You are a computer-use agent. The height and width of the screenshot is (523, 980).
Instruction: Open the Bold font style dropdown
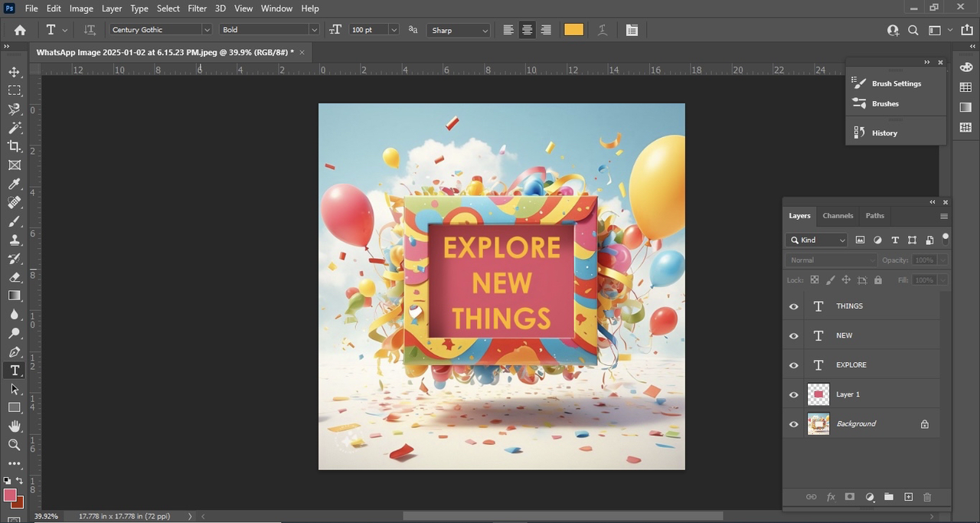[x=314, y=30]
